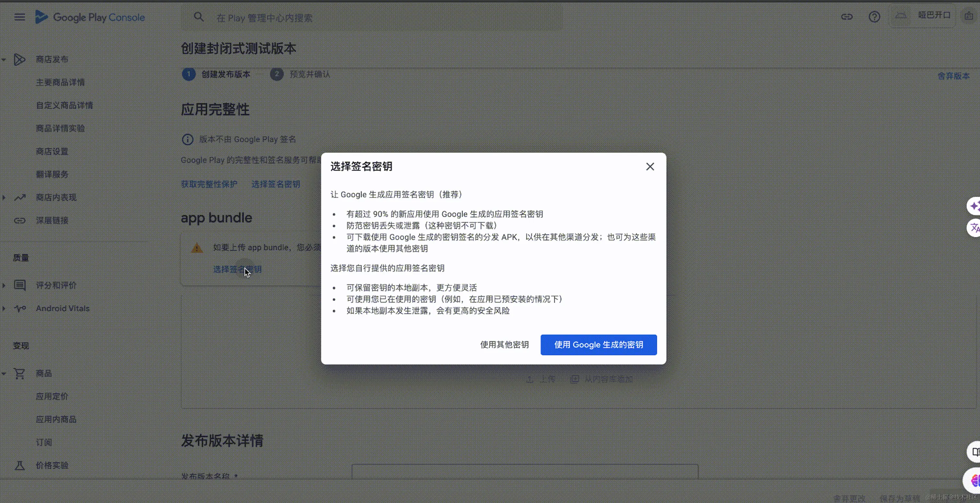Open the hamburger navigation menu
980x503 pixels.
19,17
